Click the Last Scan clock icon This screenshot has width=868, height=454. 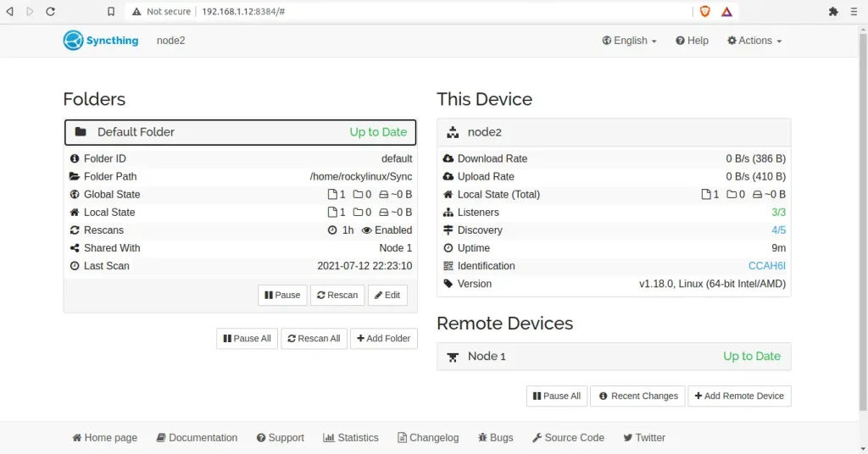(75, 265)
